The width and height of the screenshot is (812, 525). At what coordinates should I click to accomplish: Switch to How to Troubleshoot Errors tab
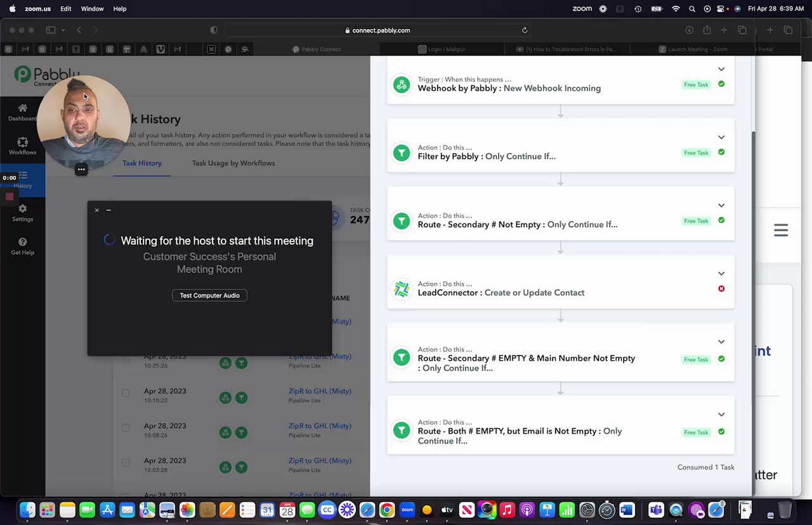coord(566,49)
